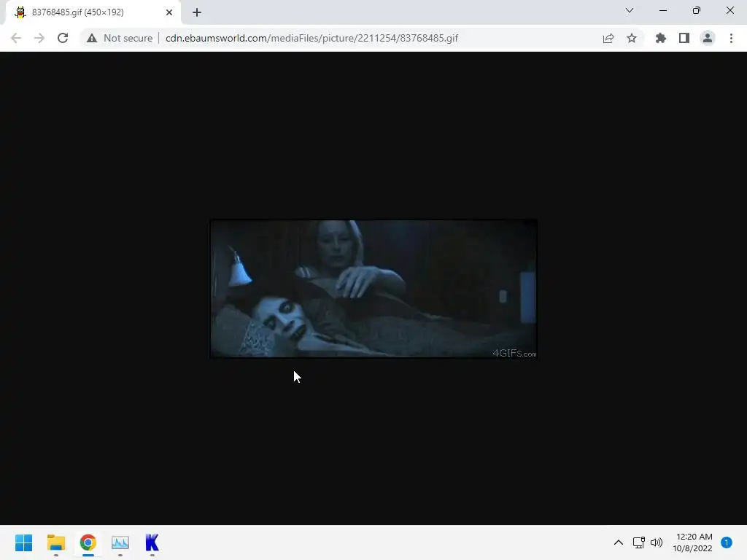The width and height of the screenshot is (747, 560).
Task: Click the Chrome taskbar icon
Action: point(88,542)
